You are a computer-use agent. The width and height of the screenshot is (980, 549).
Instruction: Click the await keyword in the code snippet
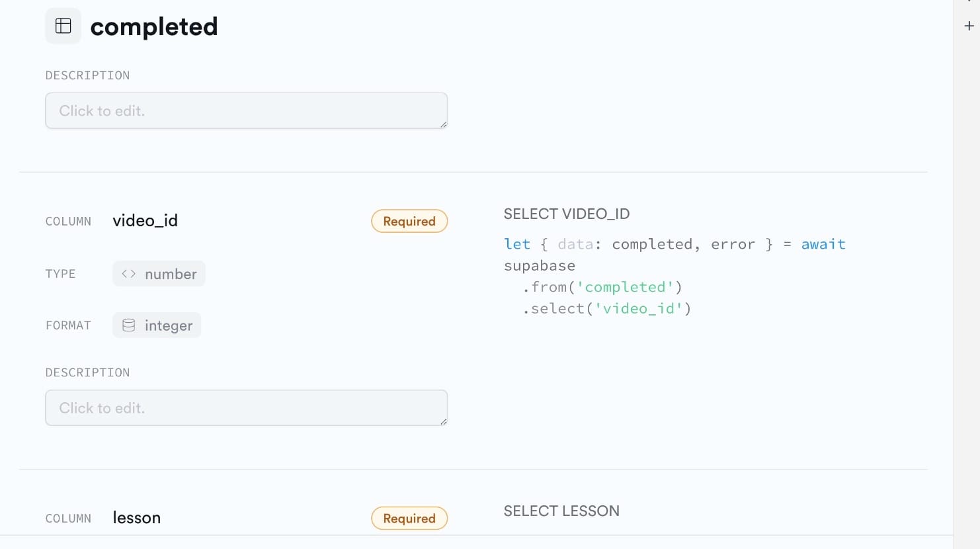[823, 244]
